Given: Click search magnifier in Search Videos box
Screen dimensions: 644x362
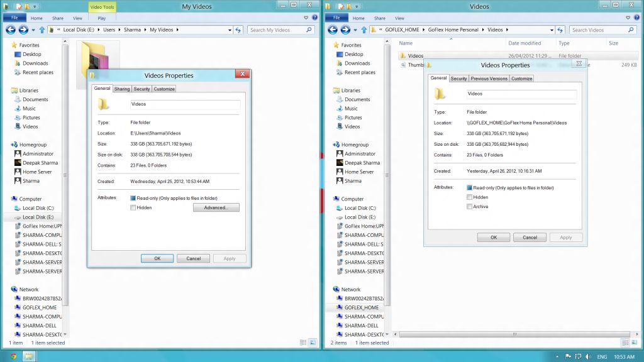Looking at the screenshot, I should (x=631, y=30).
